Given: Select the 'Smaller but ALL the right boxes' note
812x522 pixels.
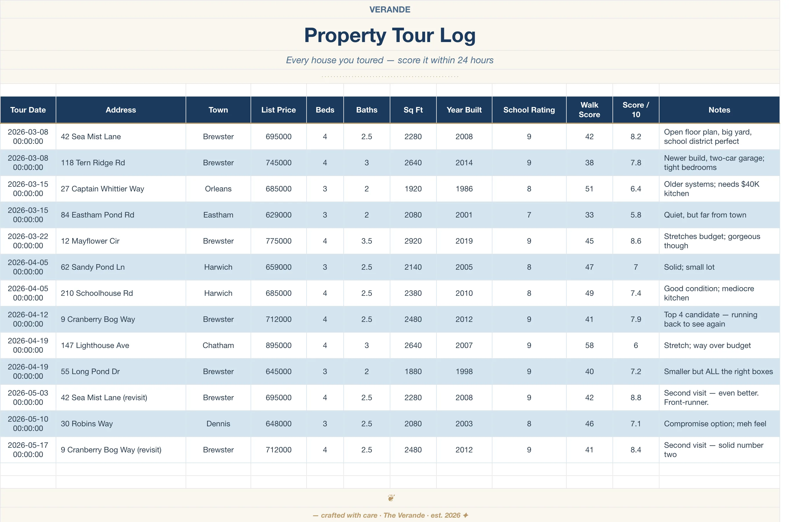Looking at the screenshot, I should 719,371.
